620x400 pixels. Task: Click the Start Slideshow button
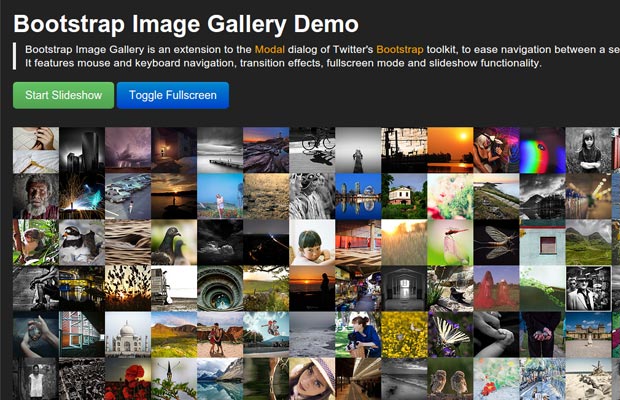coord(63,95)
